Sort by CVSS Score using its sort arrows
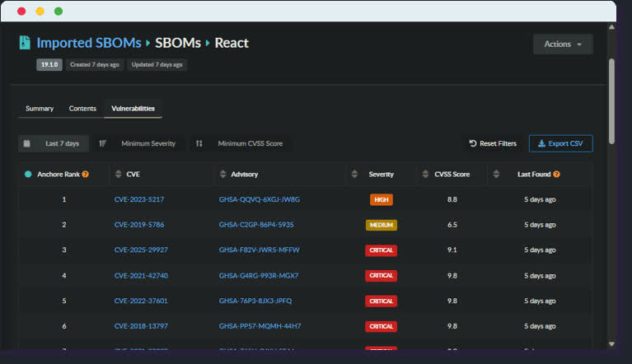Image resolution: width=632 pixels, height=364 pixels. pyautogui.click(x=425, y=175)
